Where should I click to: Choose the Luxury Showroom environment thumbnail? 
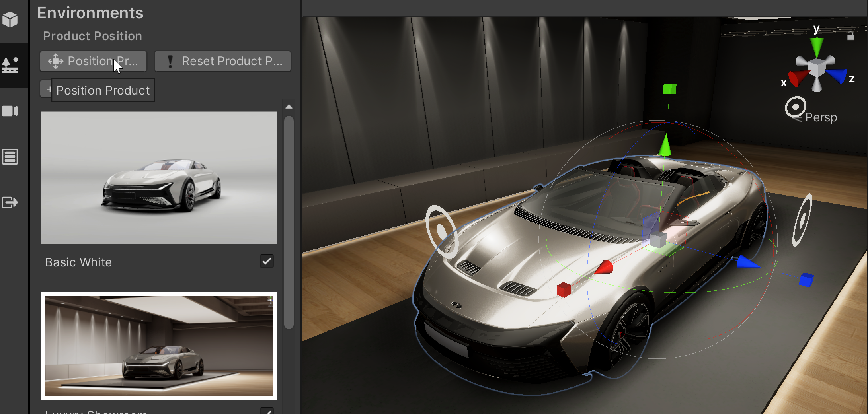click(158, 346)
